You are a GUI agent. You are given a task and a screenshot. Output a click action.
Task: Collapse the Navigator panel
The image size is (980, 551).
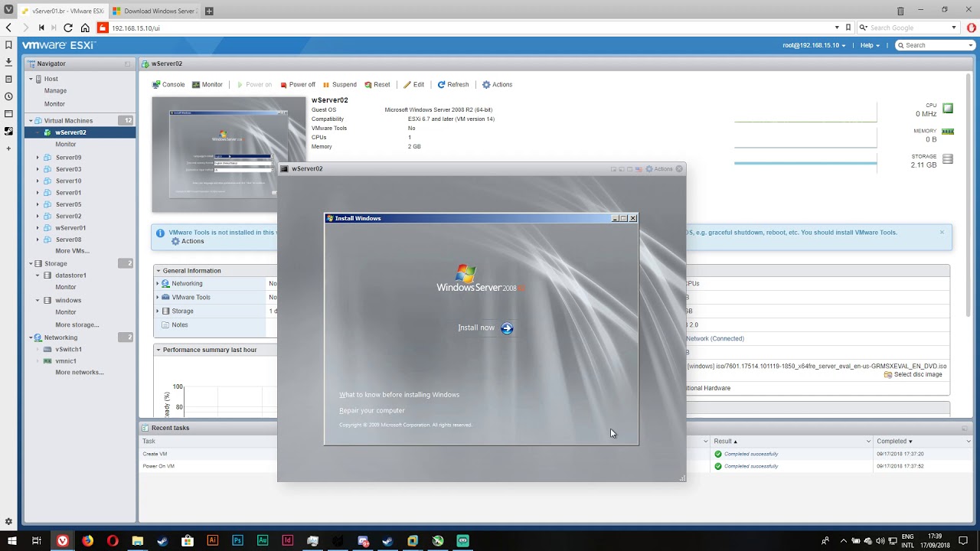pyautogui.click(x=127, y=64)
